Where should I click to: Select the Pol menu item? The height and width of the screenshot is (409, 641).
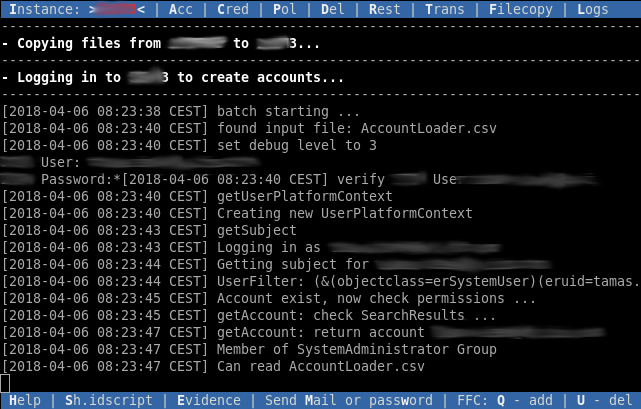click(x=285, y=9)
